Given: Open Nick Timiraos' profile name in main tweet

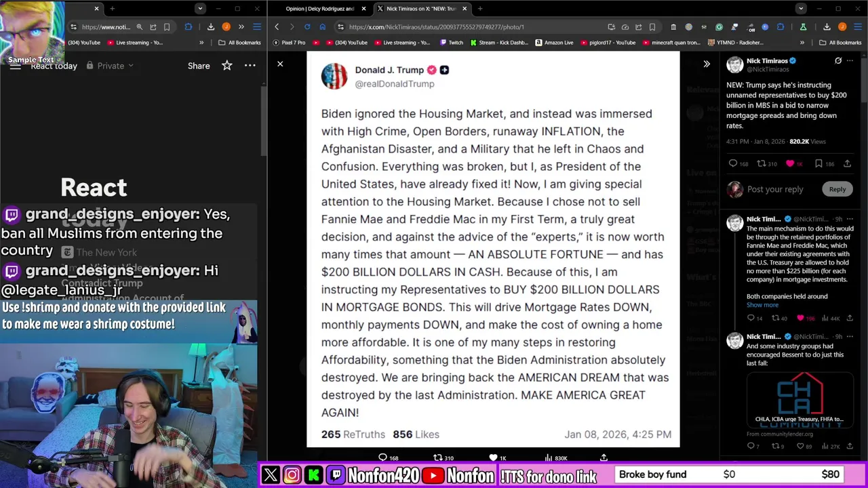Looking at the screenshot, I should click(767, 60).
